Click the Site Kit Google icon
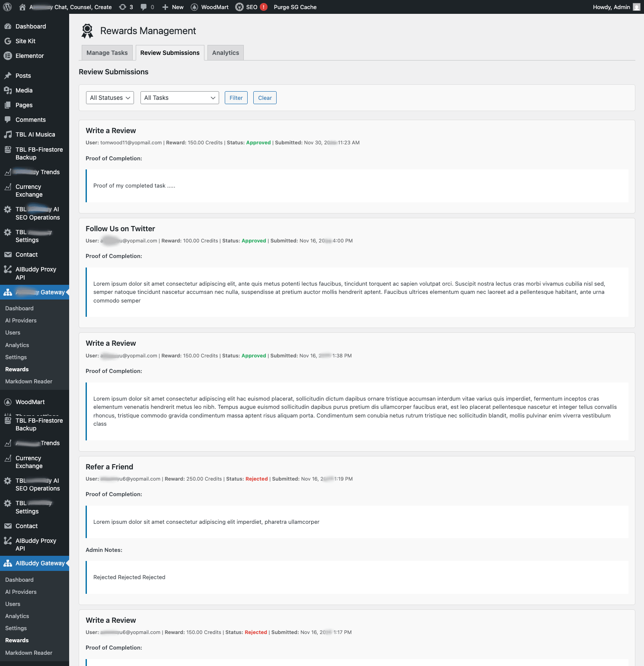The height and width of the screenshot is (666, 644). pos(8,41)
